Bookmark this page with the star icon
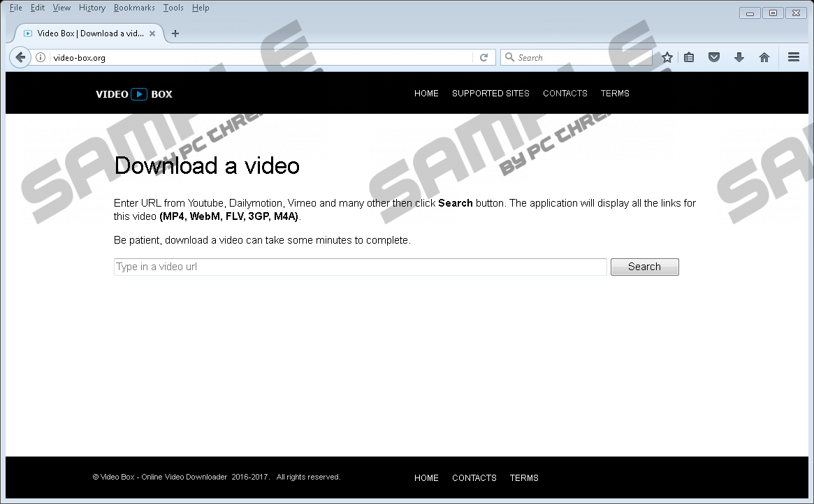 [667, 58]
